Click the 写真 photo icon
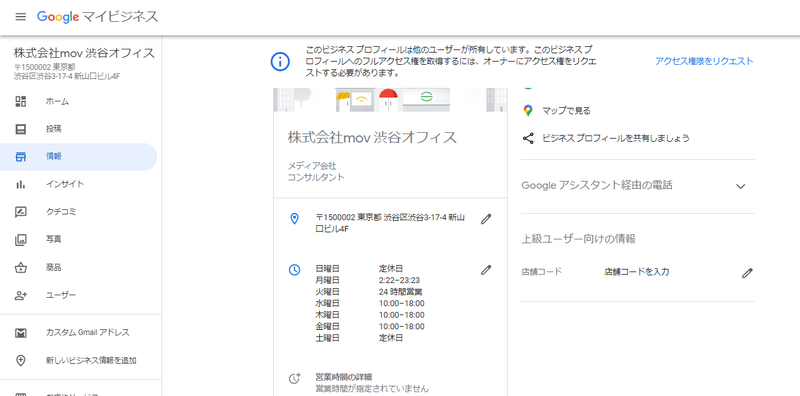Screen dimensions: 800x396 pyautogui.click(x=20, y=239)
